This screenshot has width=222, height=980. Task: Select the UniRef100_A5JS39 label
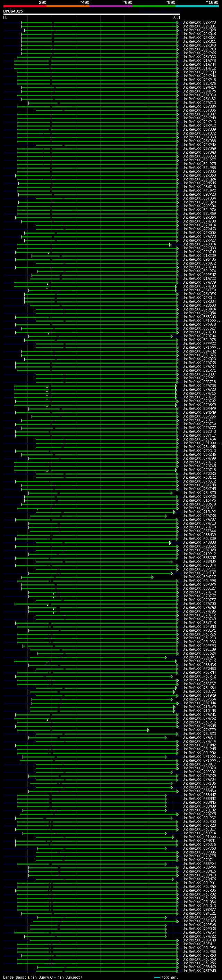[199, 538]
